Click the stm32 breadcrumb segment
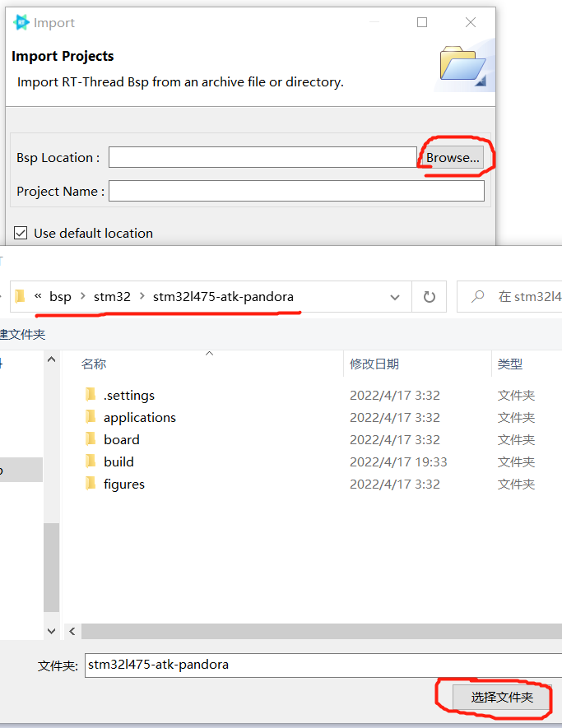The image size is (562, 728). [112, 296]
